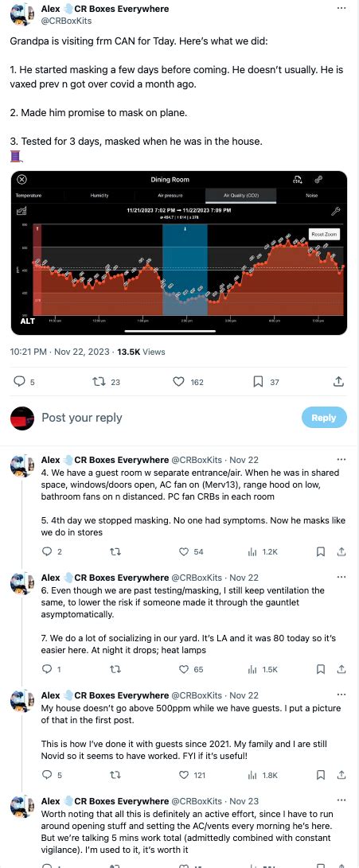The height and width of the screenshot is (868, 359).
Task: Repost the main tweet with 23 reposts
Action: point(107,381)
